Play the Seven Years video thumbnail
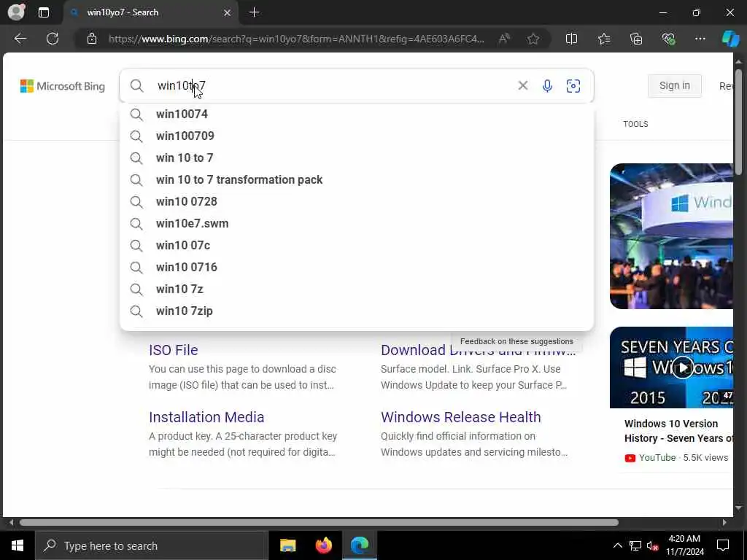Viewport: 747px width, 560px height. pyautogui.click(x=671, y=367)
